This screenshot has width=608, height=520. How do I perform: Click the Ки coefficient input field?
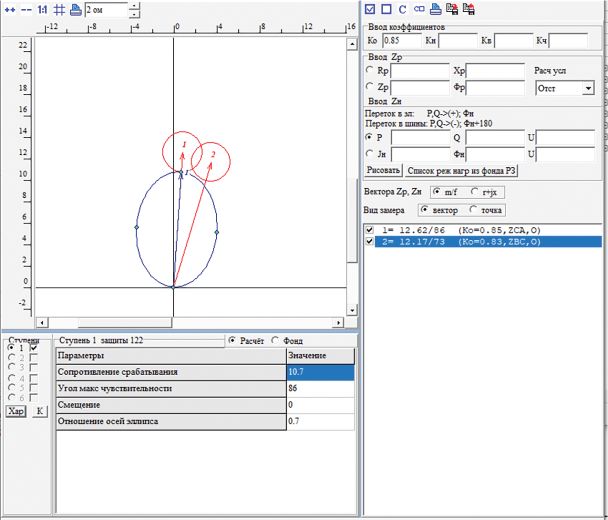click(x=458, y=40)
